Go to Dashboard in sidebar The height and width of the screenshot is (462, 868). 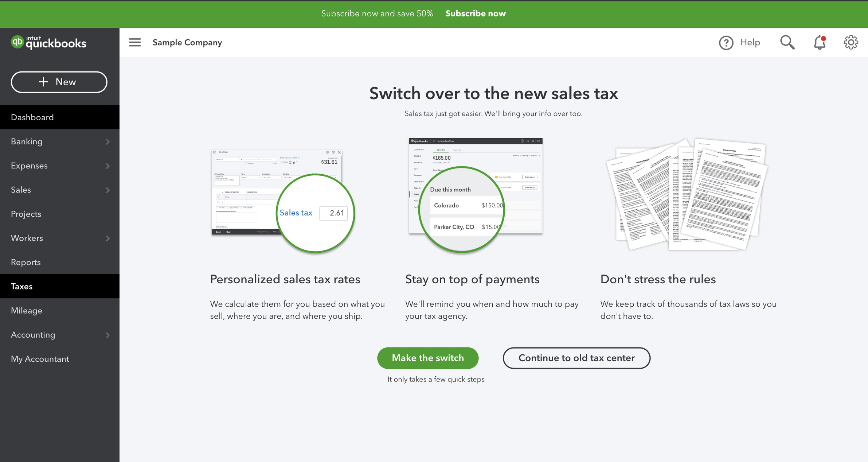pyautogui.click(x=32, y=117)
